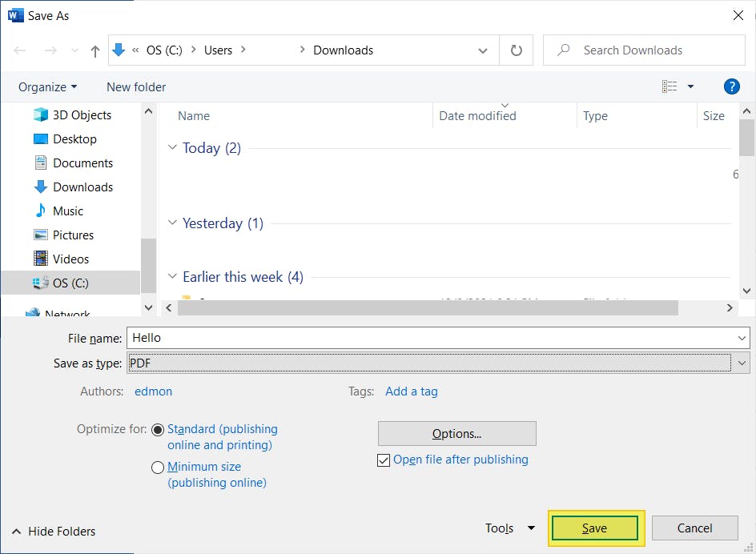Select Standard publishing optimize radio button
The image size is (756, 554).
click(x=158, y=430)
